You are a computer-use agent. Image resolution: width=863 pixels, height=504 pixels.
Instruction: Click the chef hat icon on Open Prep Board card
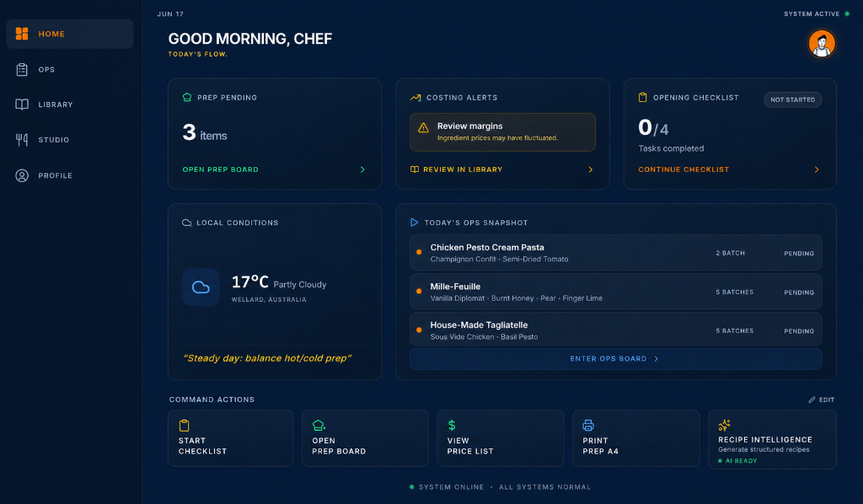[x=318, y=426]
